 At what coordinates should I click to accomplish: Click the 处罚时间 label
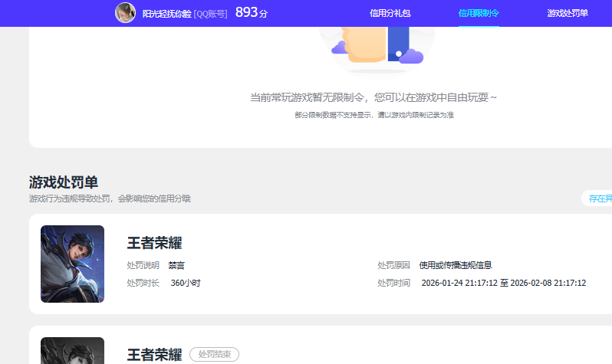click(393, 283)
